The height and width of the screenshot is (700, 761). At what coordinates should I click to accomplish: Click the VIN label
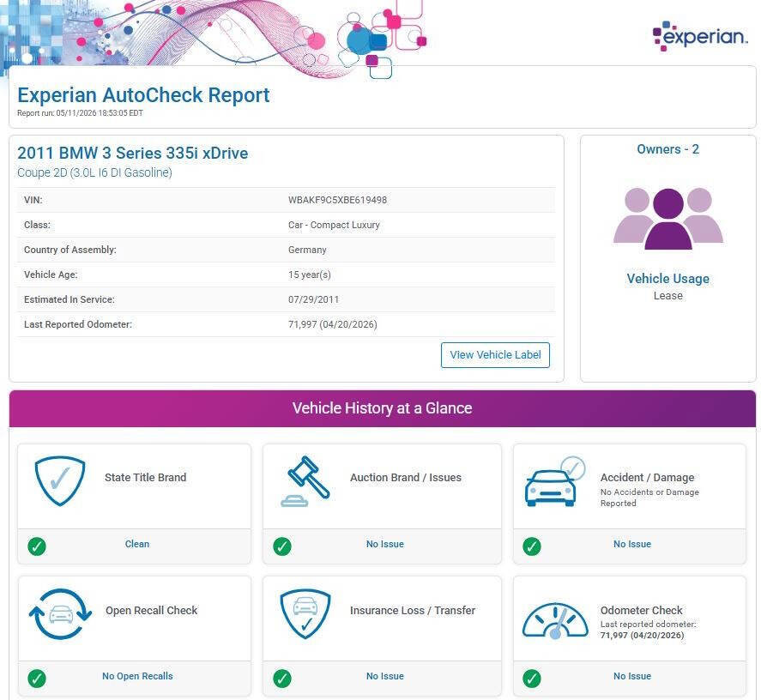point(33,200)
